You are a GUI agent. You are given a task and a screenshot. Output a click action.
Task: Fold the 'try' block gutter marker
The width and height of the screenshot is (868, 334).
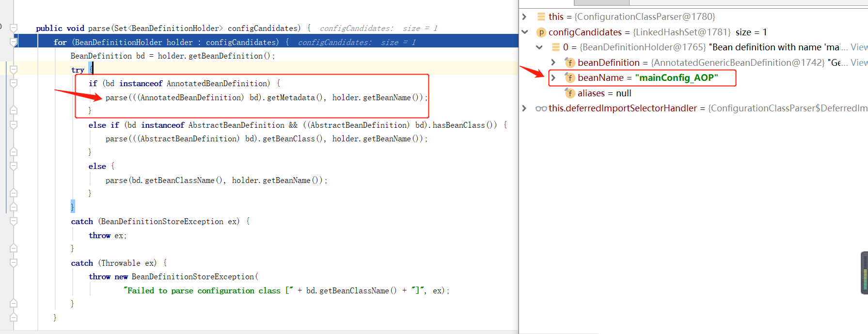coord(14,70)
